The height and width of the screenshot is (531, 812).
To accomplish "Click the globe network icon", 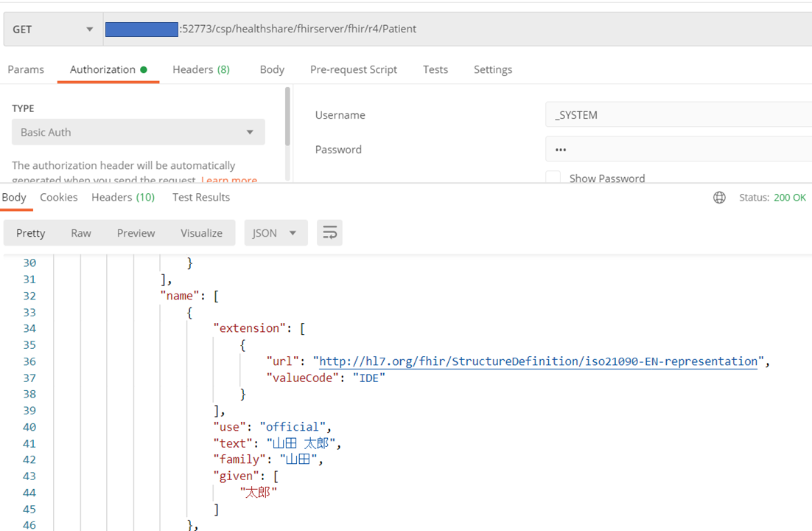I will pos(719,198).
